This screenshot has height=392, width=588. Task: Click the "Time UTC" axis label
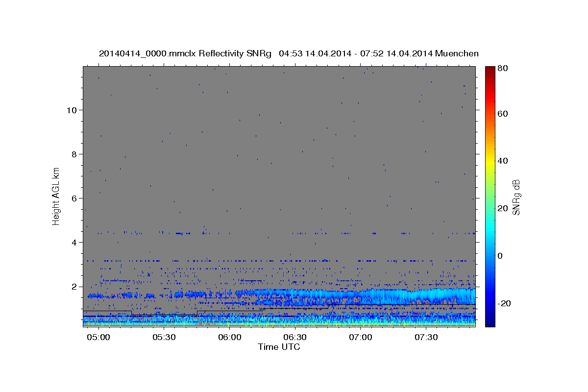279,347
